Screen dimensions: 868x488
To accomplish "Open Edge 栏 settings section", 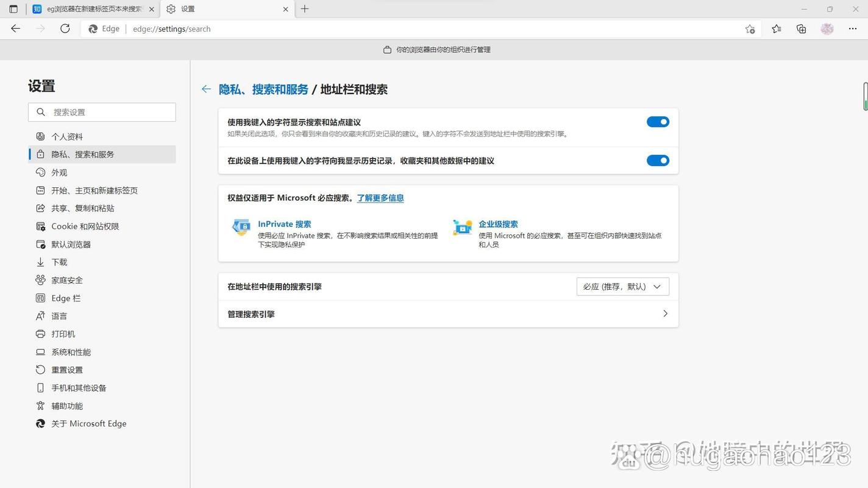I will tap(102, 298).
